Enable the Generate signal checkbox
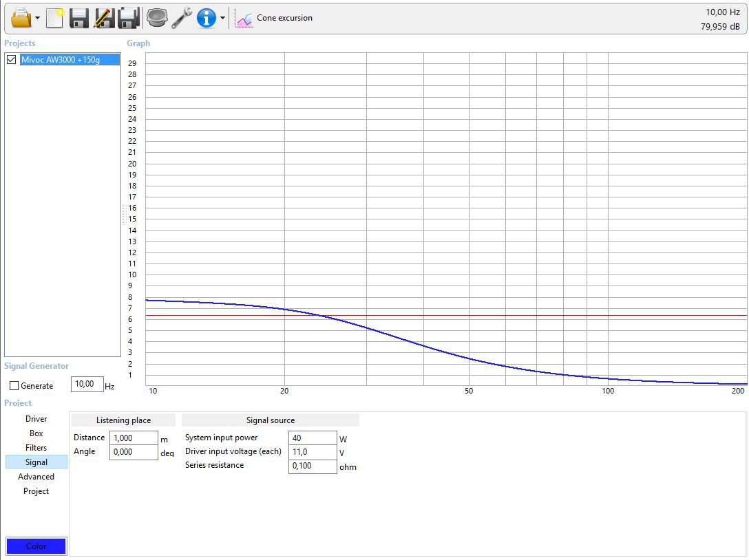Viewport: 749px width, 560px height. click(x=14, y=386)
